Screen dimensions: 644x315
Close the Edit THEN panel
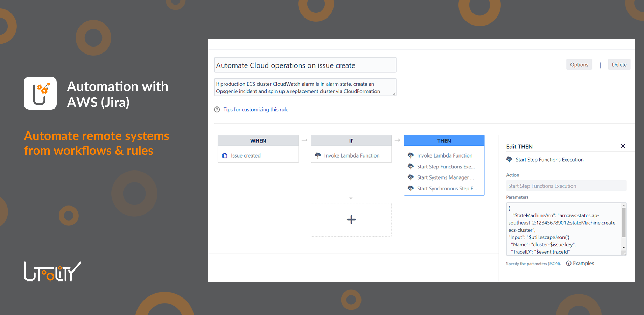[x=623, y=146]
